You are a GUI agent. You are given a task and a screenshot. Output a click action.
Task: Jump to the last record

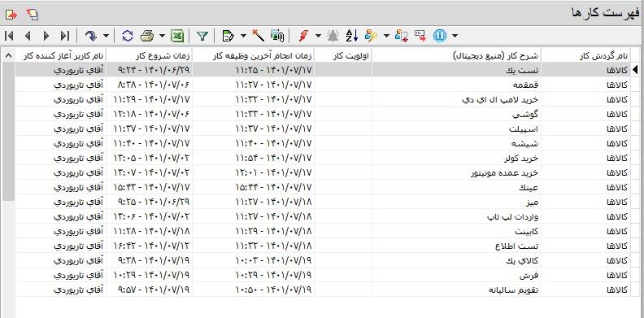pos(65,36)
